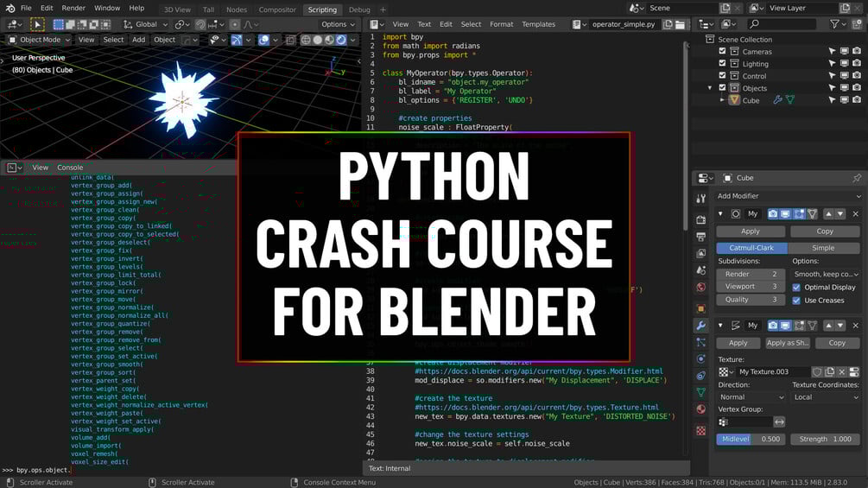The height and width of the screenshot is (488, 868).
Task: Open the Particles properties tab
Action: [700, 343]
